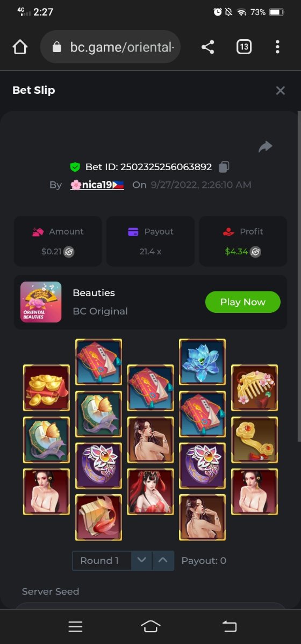301x644 pixels.
Task: Open nica19 user profile link
Action: (x=97, y=185)
